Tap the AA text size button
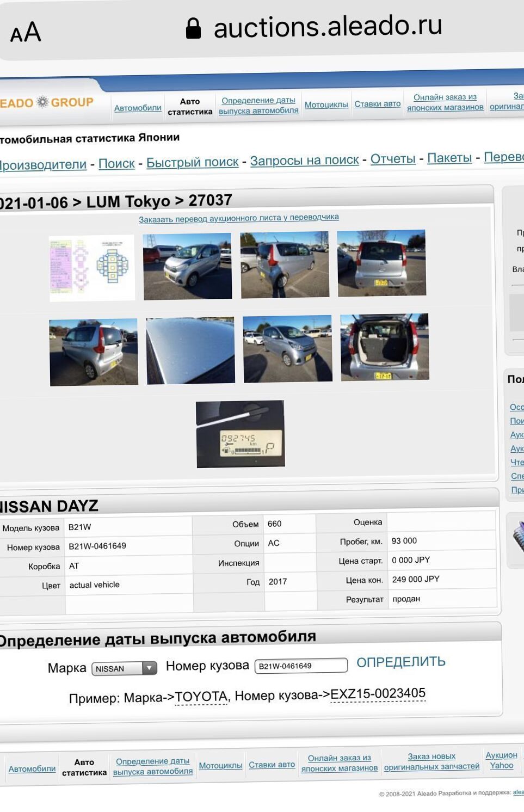Image resolution: width=524 pixels, height=812 pixels. click(26, 33)
